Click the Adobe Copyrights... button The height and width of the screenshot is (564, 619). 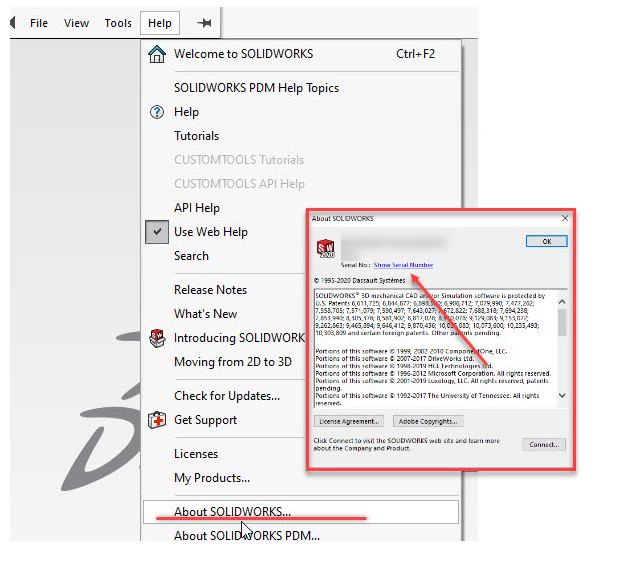click(428, 422)
